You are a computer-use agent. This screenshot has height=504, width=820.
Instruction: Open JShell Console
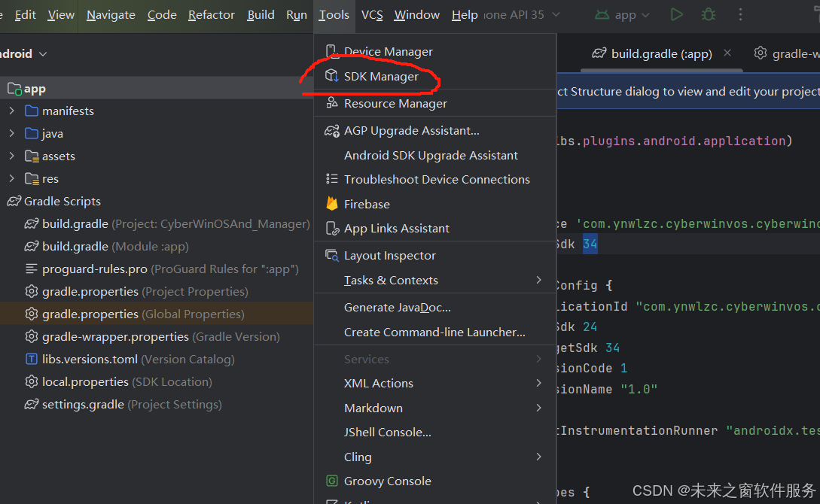click(x=388, y=432)
